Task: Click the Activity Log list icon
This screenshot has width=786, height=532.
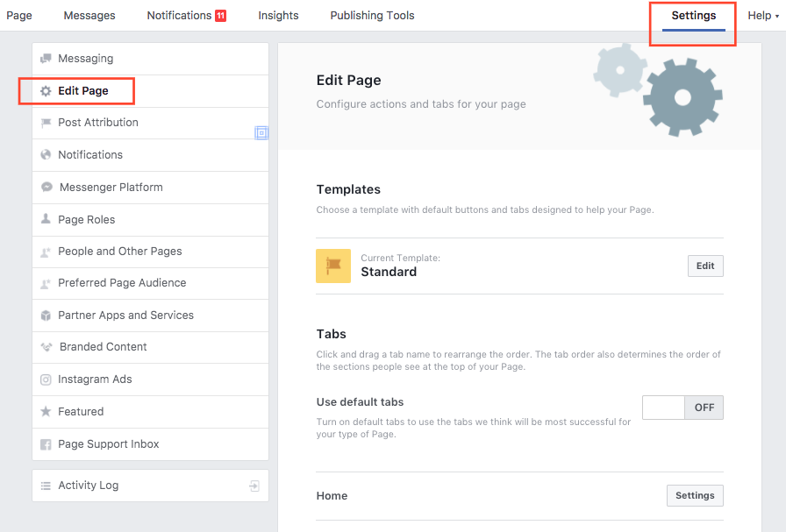Action: [x=46, y=486]
